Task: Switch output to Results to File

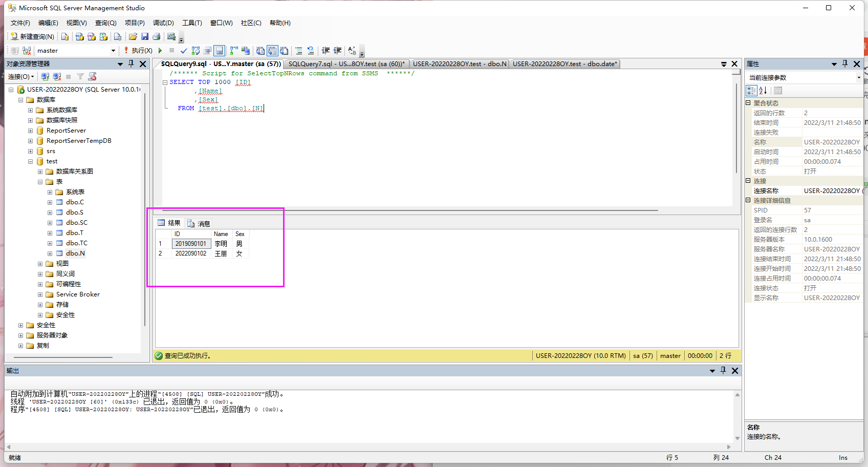Action: tap(284, 51)
